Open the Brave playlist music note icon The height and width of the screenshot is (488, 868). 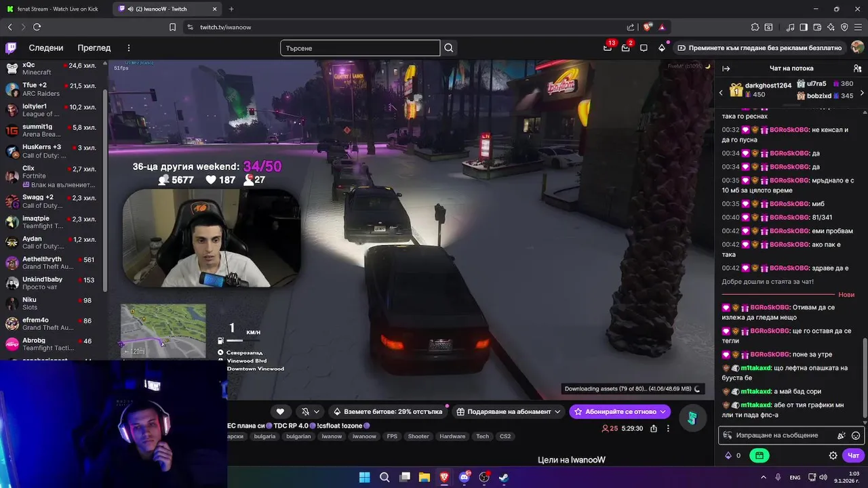(x=790, y=27)
